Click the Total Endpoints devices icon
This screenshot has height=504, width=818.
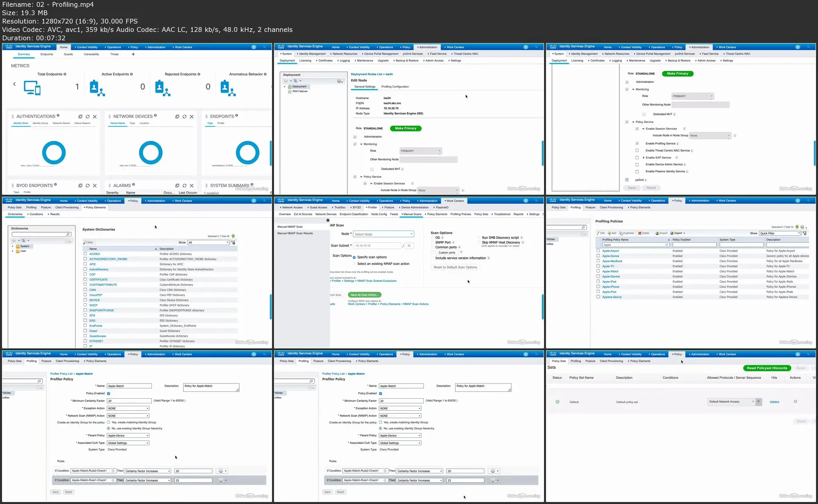point(32,87)
